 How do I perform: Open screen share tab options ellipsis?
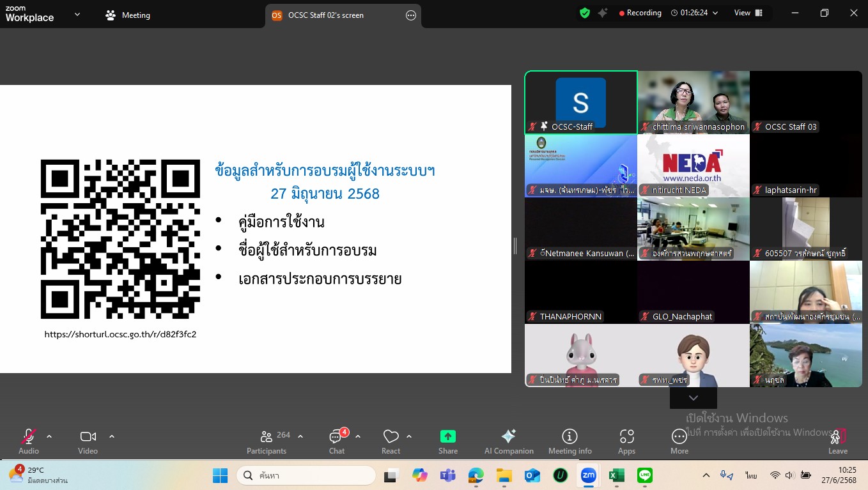[411, 15]
